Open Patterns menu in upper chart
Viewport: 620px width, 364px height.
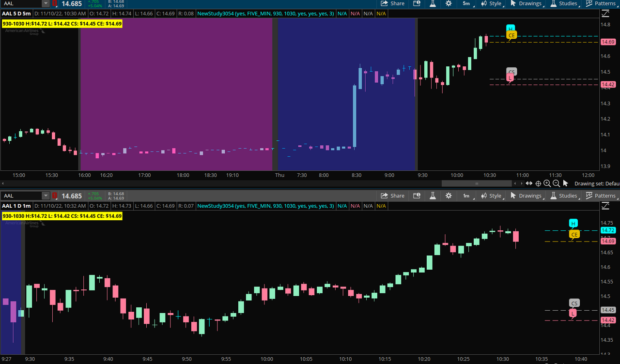pyautogui.click(x=601, y=3)
